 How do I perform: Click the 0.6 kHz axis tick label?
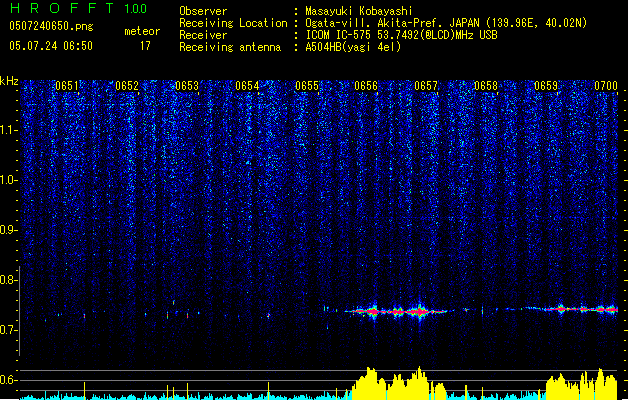(x=9, y=380)
